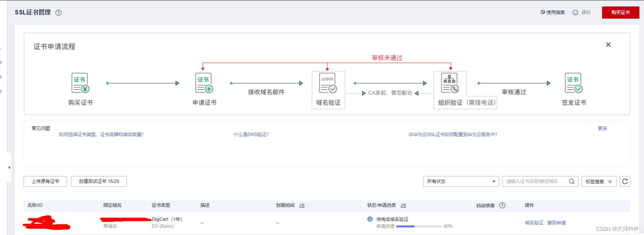Open the 所有状态 status dropdown
This screenshot has height=235, width=644.
(x=461, y=181)
